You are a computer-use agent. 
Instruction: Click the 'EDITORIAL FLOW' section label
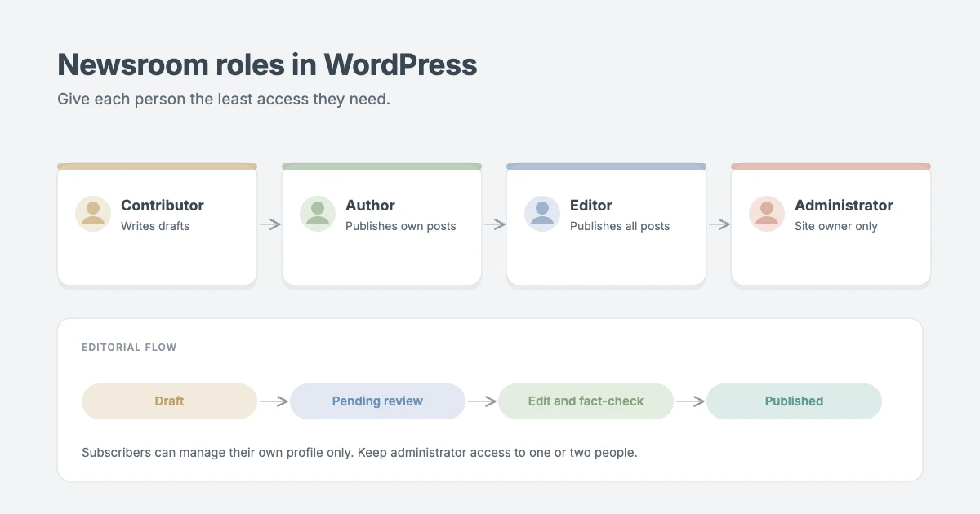click(x=129, y=348)
